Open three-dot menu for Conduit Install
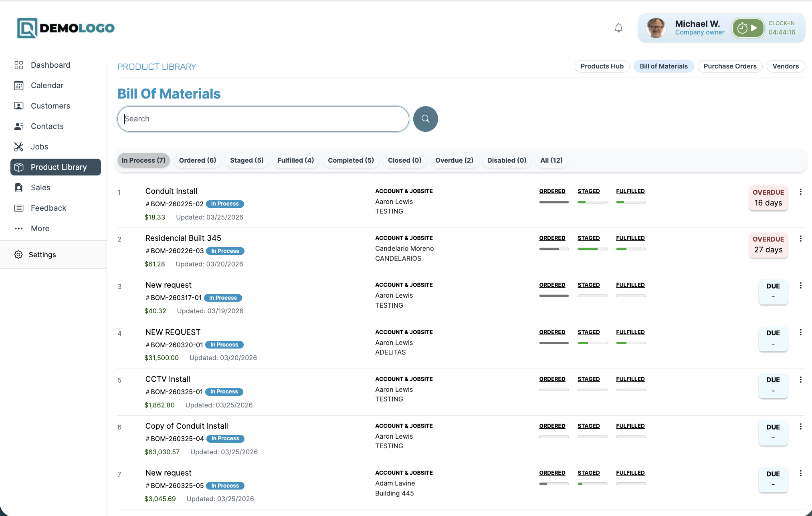 [800, 192]
